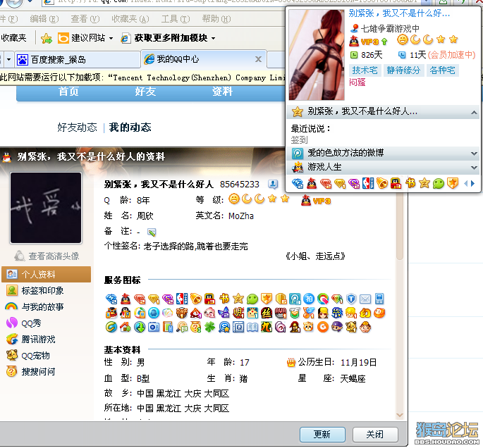This screenshot has height=448, width=483.
Task: Open the 收藏夹(A) menu
Action: (130, 19)
